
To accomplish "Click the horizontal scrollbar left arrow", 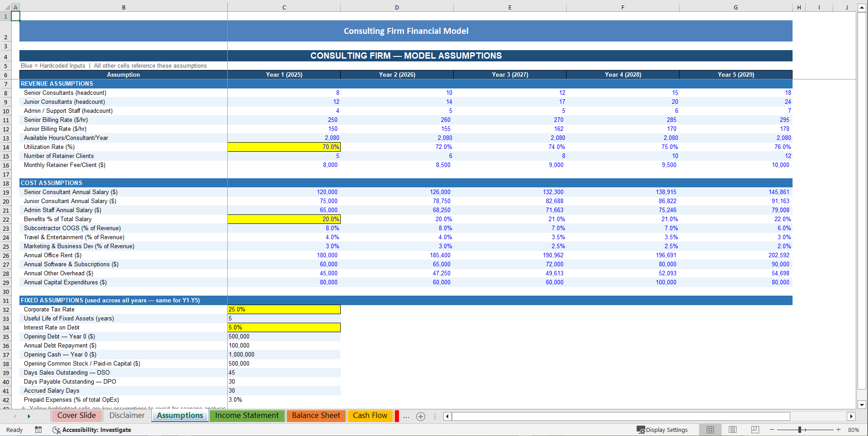I will click(446, 416).
